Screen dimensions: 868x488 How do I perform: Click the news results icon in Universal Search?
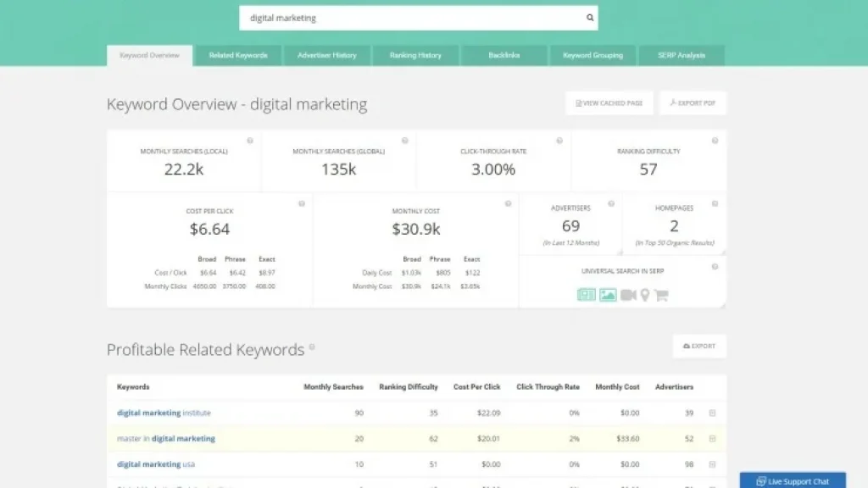pyautogui.click(x=586, y=295)
